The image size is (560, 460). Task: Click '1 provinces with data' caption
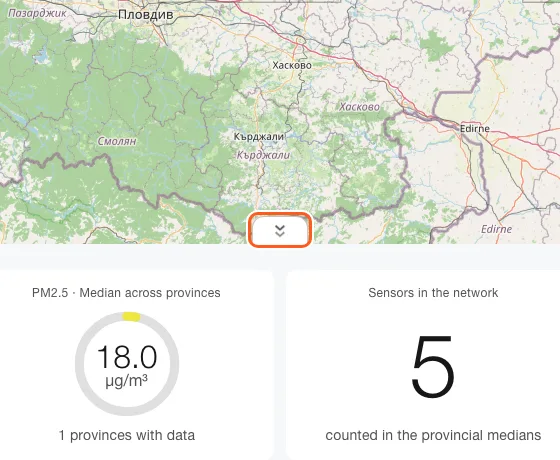point(127,435)
